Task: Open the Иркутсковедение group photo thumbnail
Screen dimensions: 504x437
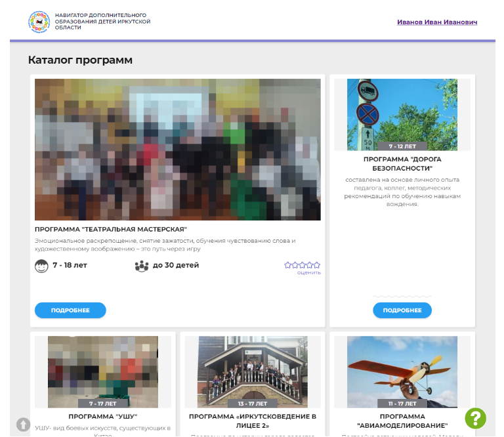Action: pyautogui.click(x=253, y=371)
